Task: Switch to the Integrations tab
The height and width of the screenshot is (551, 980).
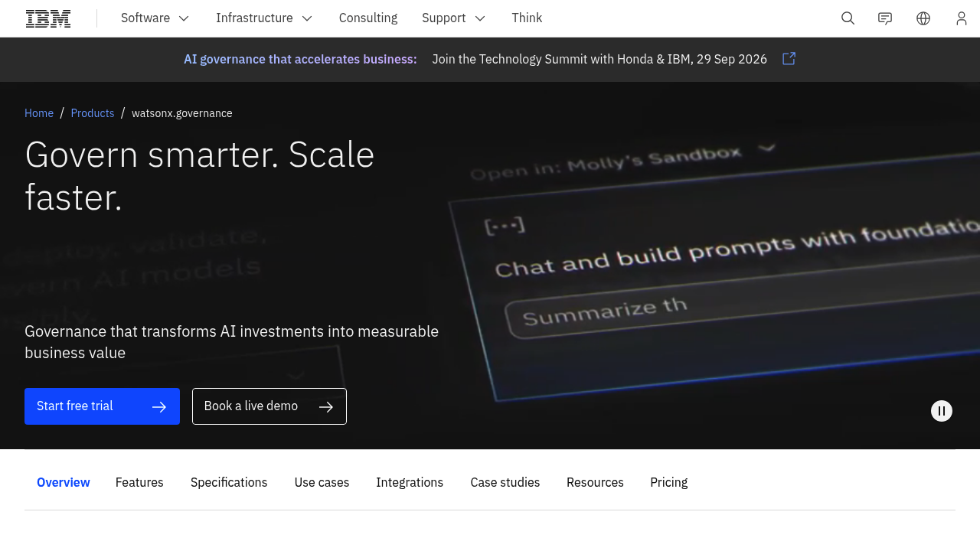Action: pyautogui.click(x=410, y=483)
